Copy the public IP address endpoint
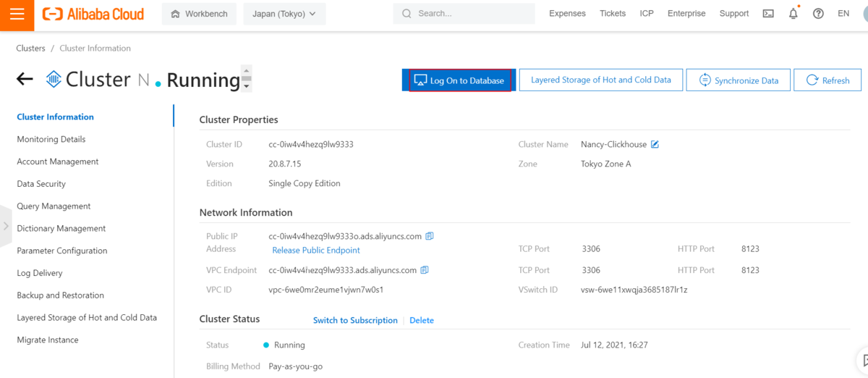 pyautogui.click(x=430, y=236)
